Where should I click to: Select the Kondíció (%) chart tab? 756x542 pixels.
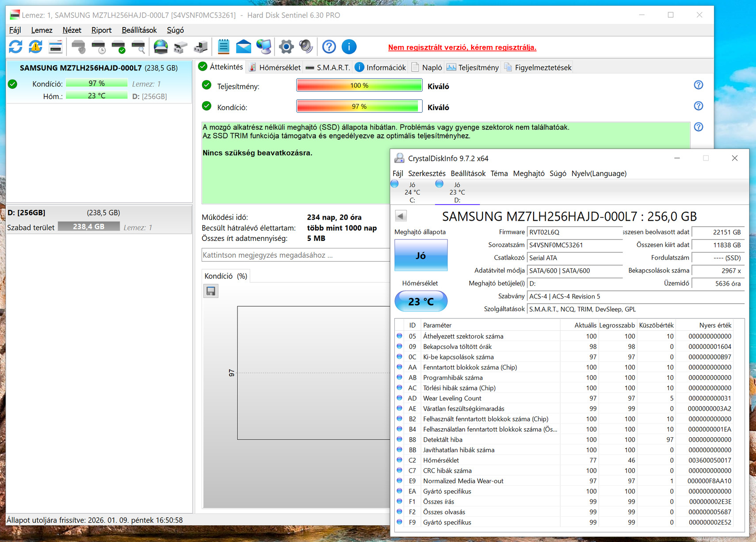[x=225, y=276]
